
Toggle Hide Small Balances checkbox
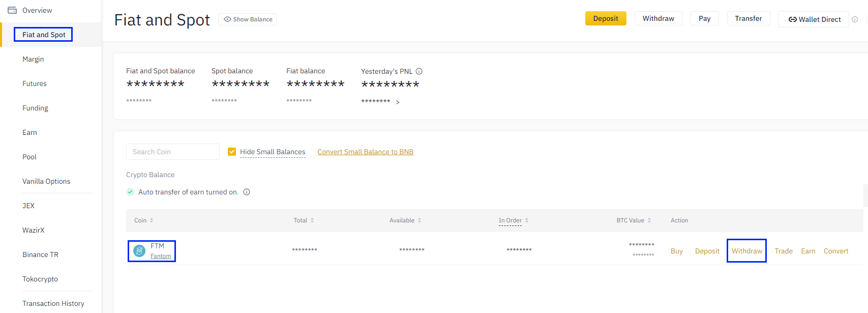pos(232,152)
